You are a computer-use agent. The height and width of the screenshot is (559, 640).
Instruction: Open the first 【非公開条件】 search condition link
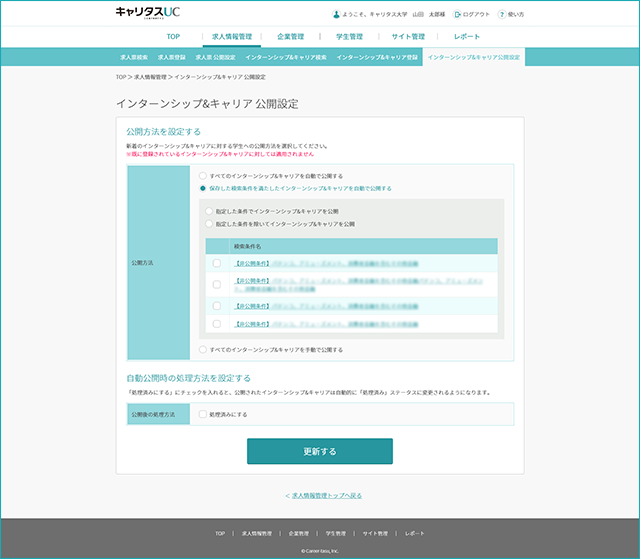[x=326, y=264]
